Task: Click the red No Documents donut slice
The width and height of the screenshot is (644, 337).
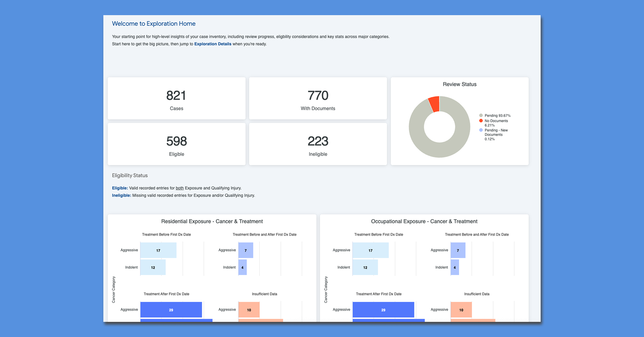Action: point(434,104)
